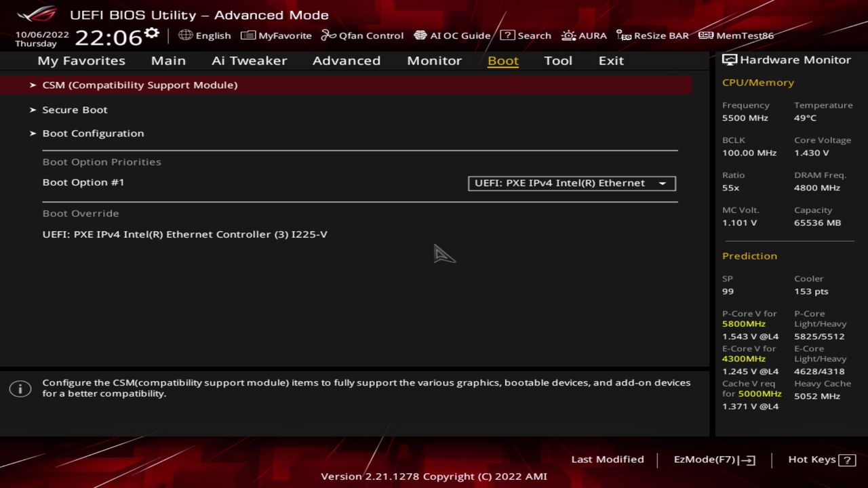The height and width of the screenshot is (488, 868).
Task: Open the Tool tab
Action: point(558,60)
